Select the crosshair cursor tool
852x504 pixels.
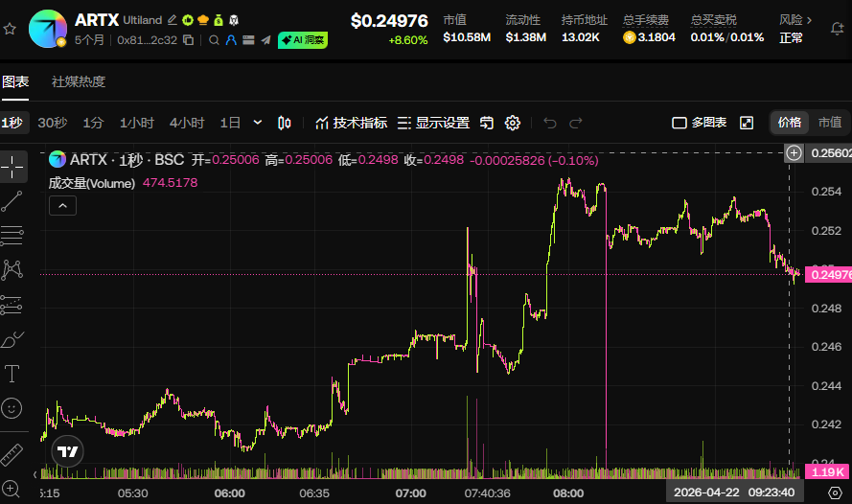click(x=12, y=166)
